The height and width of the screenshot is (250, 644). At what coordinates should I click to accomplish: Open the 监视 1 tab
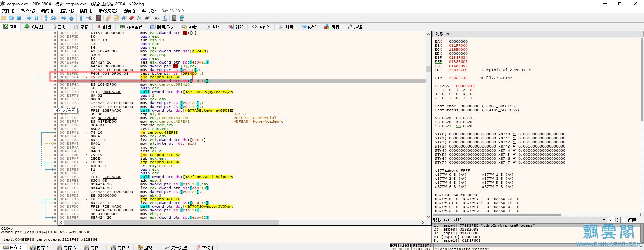click(x=147, y=247)
